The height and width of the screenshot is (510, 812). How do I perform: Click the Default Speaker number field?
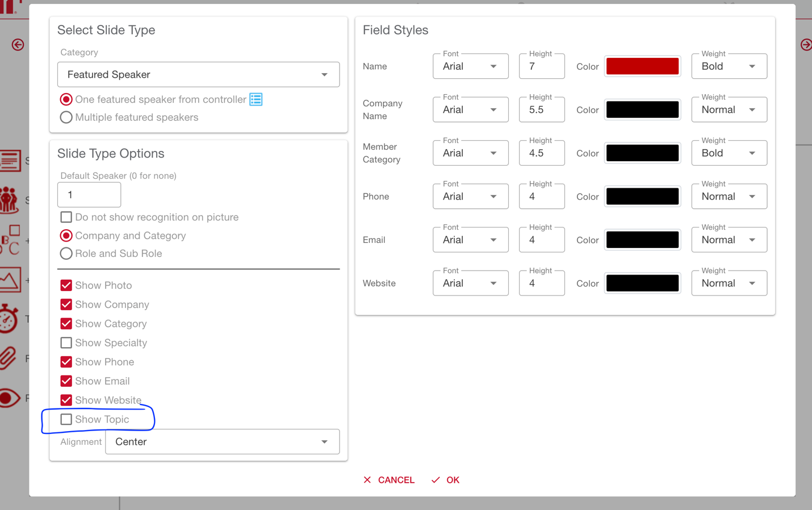(89, 195)
